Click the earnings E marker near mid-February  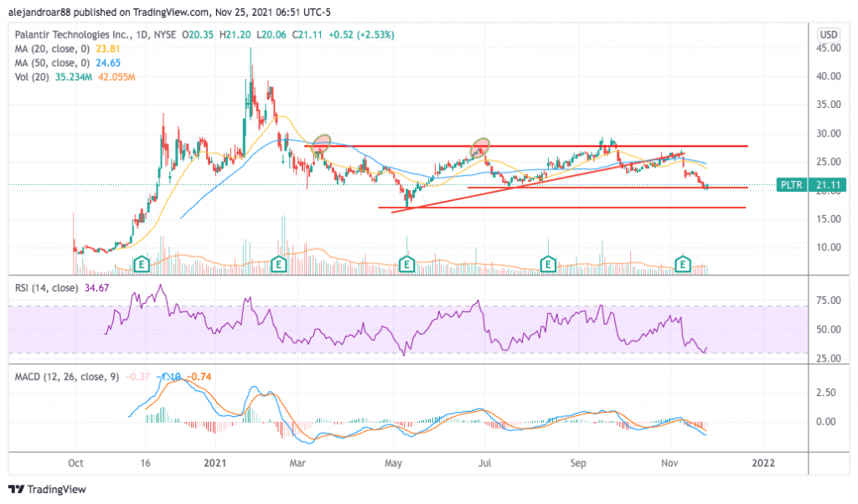click(x=279, y=265)
